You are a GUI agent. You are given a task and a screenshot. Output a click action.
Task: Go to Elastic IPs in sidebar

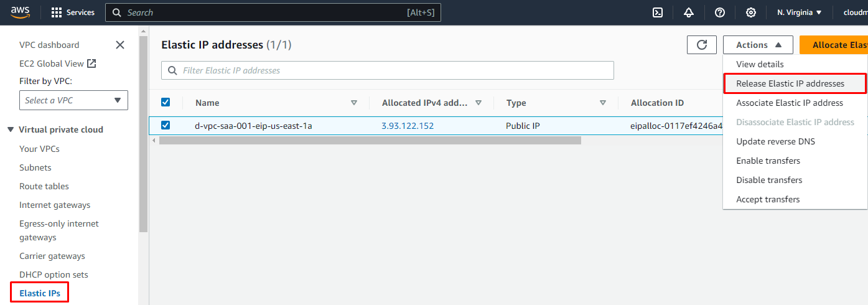click(x=40, y=293)
